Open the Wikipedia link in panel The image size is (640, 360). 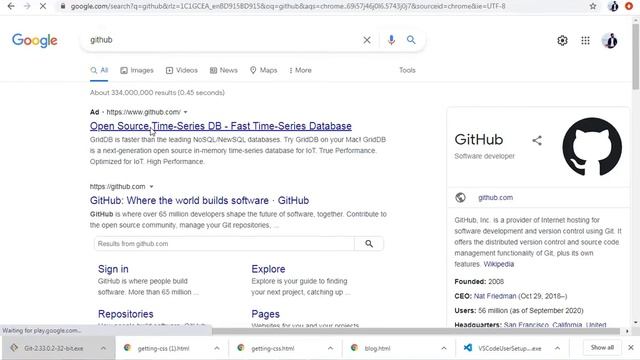click(x=499, y=264)
